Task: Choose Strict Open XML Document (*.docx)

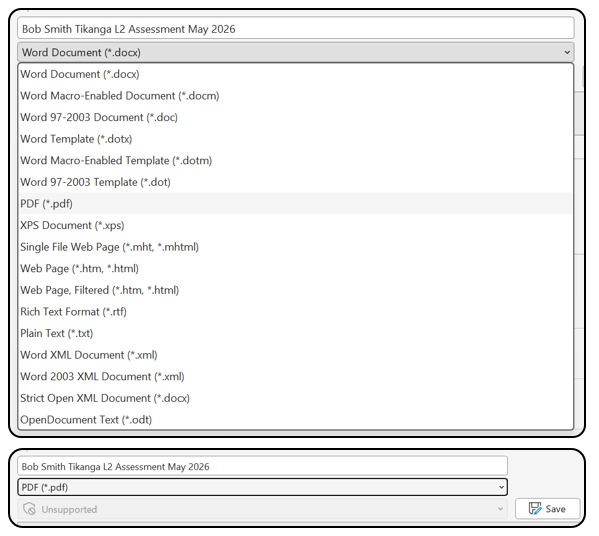Action: tap(296, 398)
